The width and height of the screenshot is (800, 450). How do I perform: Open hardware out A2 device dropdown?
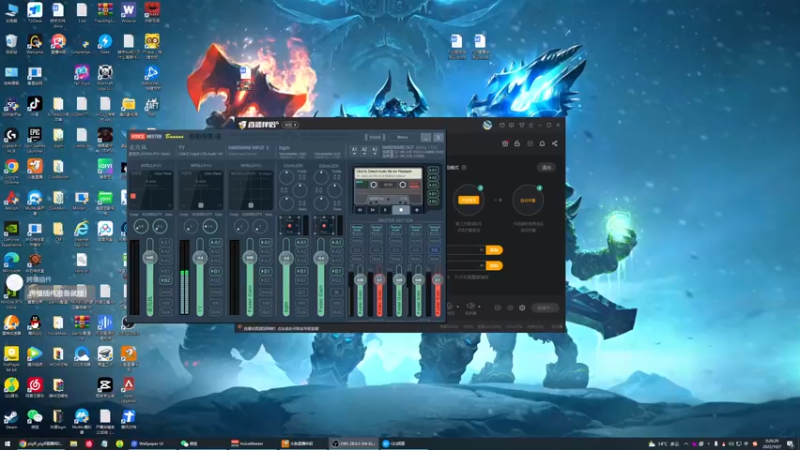tap(364, 150)
